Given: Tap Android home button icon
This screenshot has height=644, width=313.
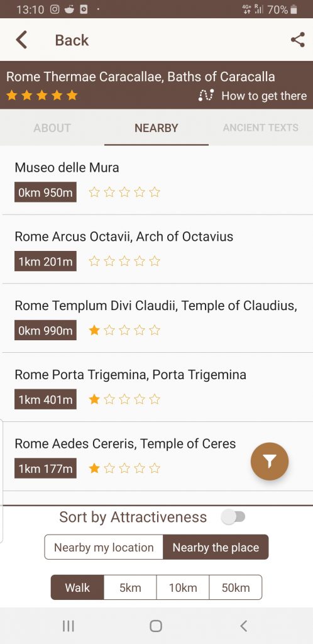Looking at the screenshot, I should (156, 626).
